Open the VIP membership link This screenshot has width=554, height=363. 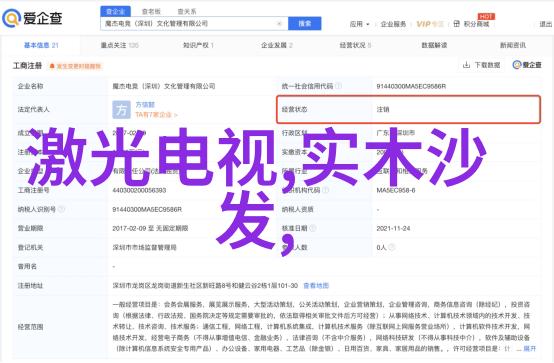[x=430, y=24]
